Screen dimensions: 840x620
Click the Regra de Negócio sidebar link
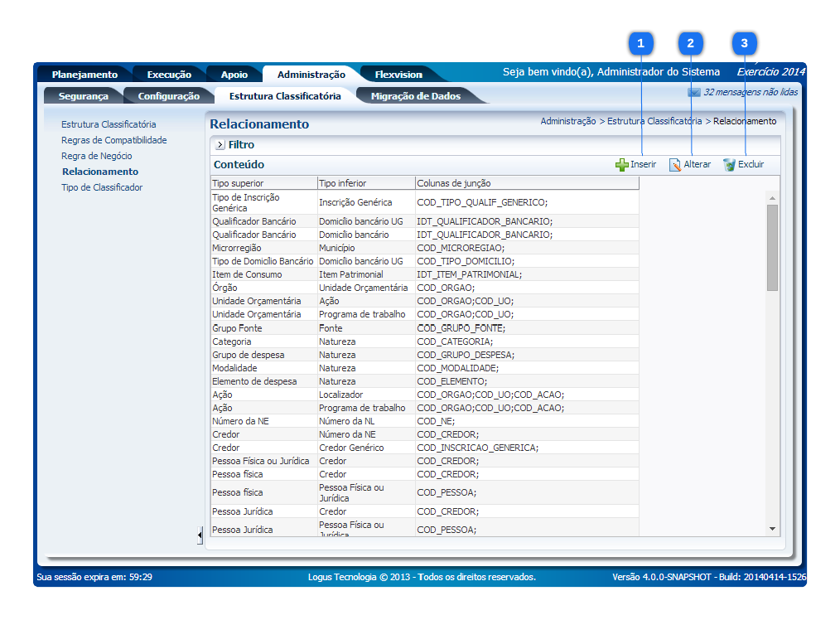[97, 156]
